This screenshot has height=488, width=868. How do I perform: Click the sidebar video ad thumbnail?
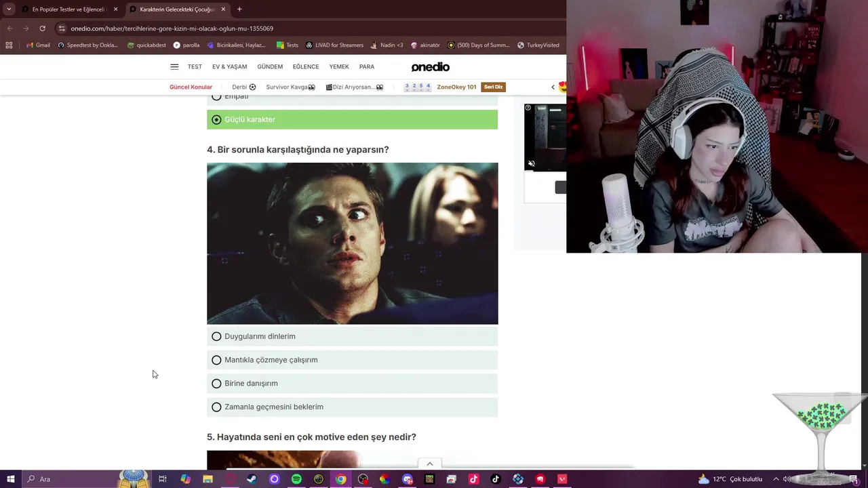545,138
